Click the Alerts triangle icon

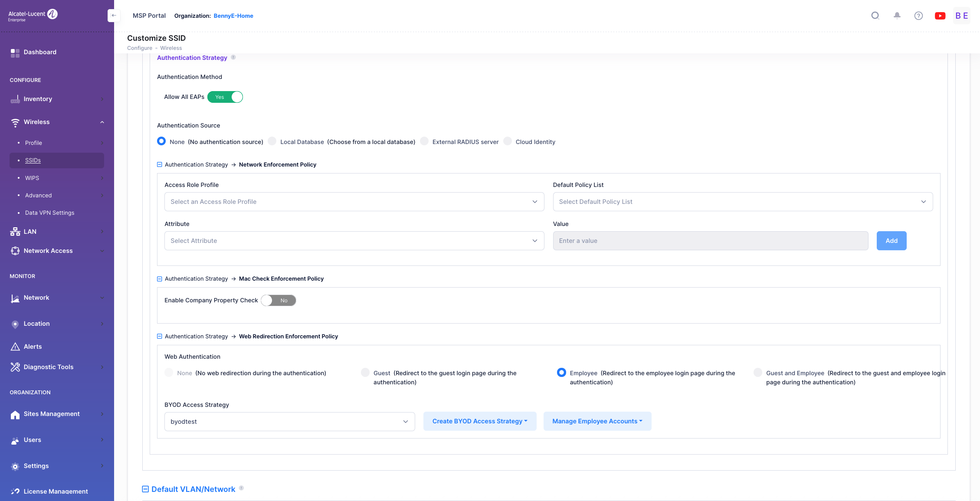pos(15,347)
